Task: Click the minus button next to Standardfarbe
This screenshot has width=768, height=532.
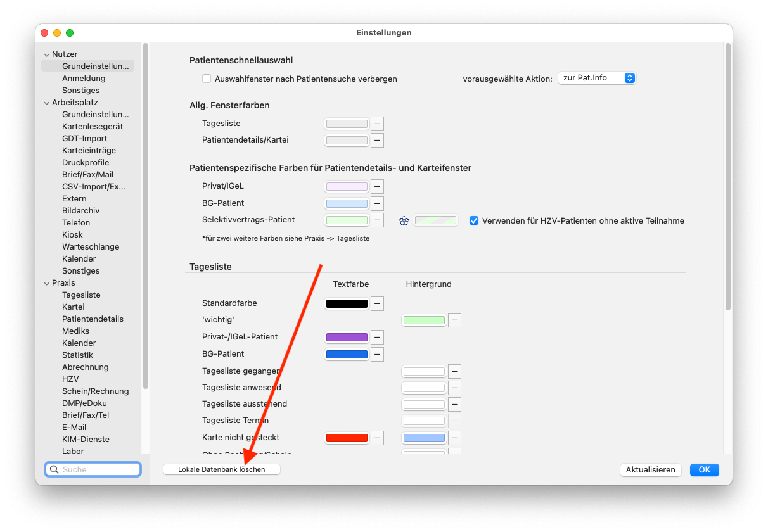Action: click(378, 303)
